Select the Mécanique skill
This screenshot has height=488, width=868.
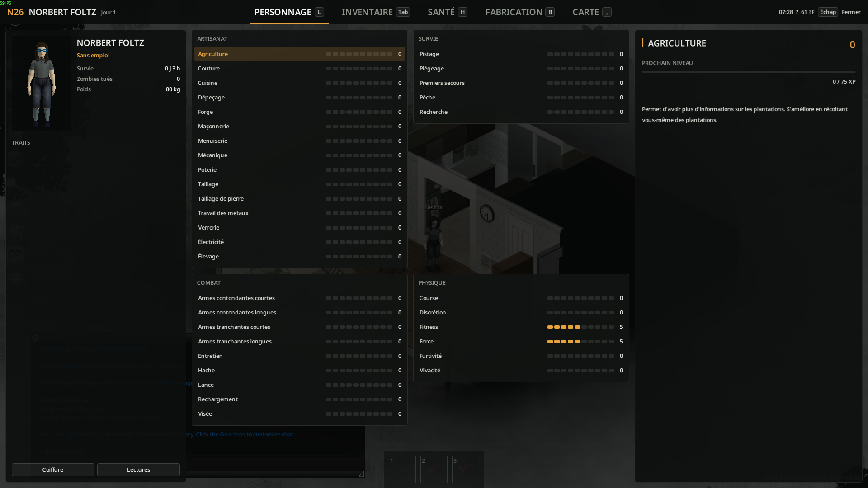300,155
